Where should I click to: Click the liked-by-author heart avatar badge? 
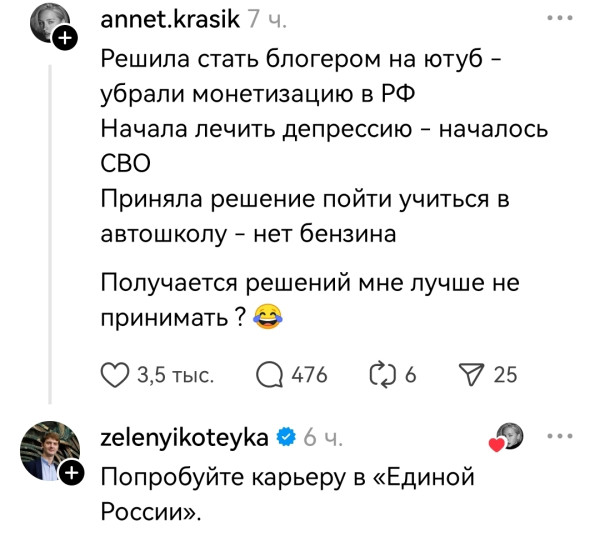tap(506, 437)
